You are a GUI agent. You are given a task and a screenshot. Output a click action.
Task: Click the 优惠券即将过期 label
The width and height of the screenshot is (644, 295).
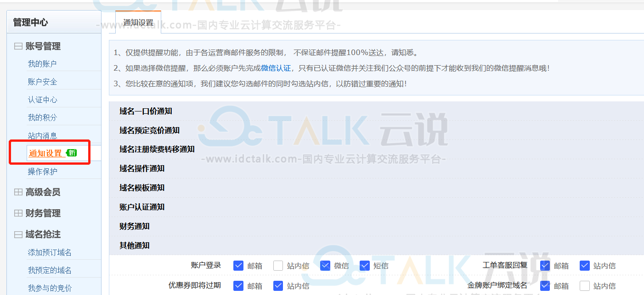point(195,285)
